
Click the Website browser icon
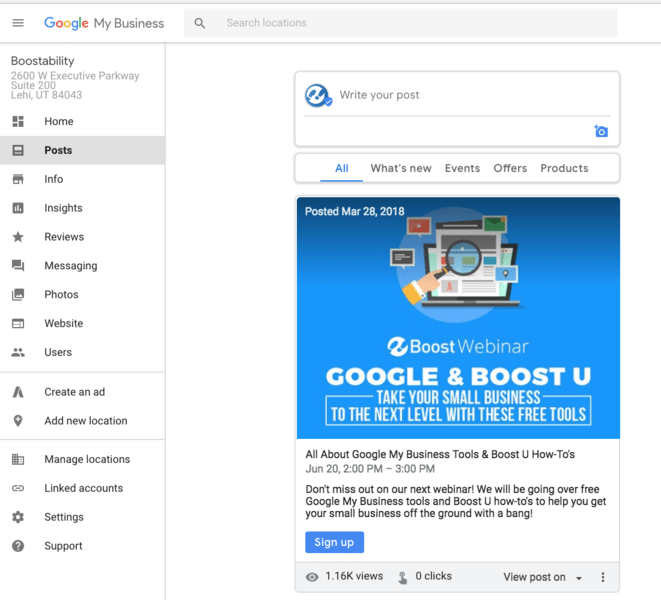tap(18, 323)
